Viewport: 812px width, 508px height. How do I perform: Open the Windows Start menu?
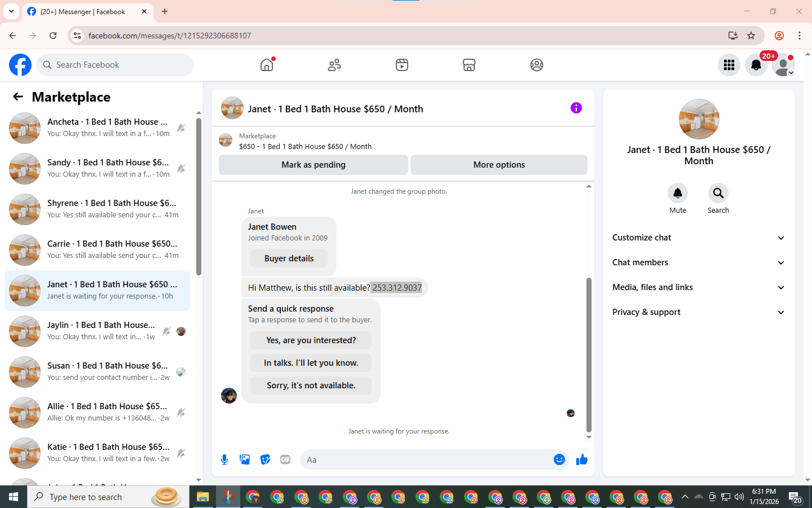pos(14,497)
